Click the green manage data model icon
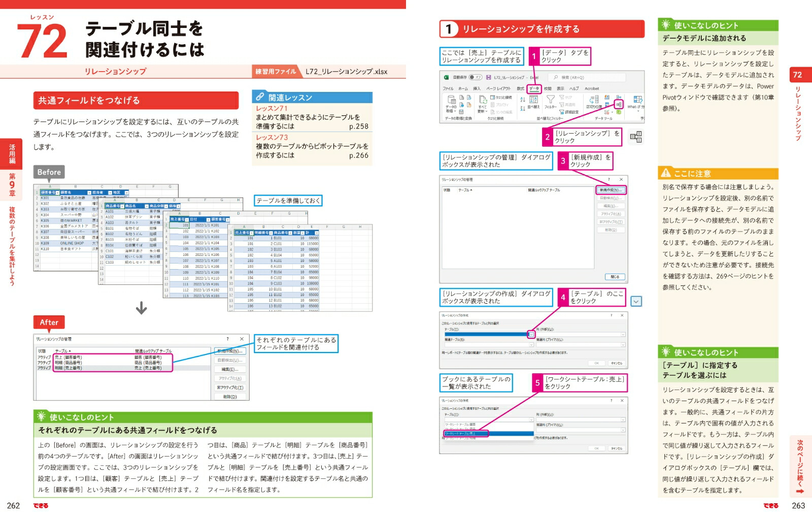812x518 pixels. tap(619, 112)
